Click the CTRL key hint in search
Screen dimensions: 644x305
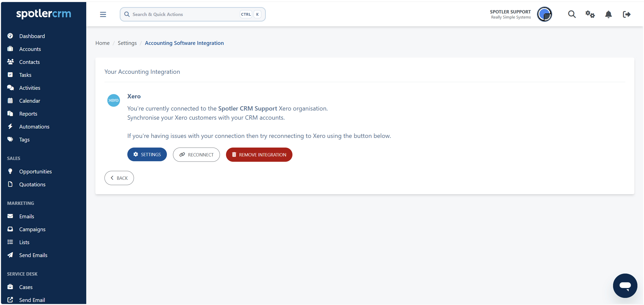(x=246, y=14)
